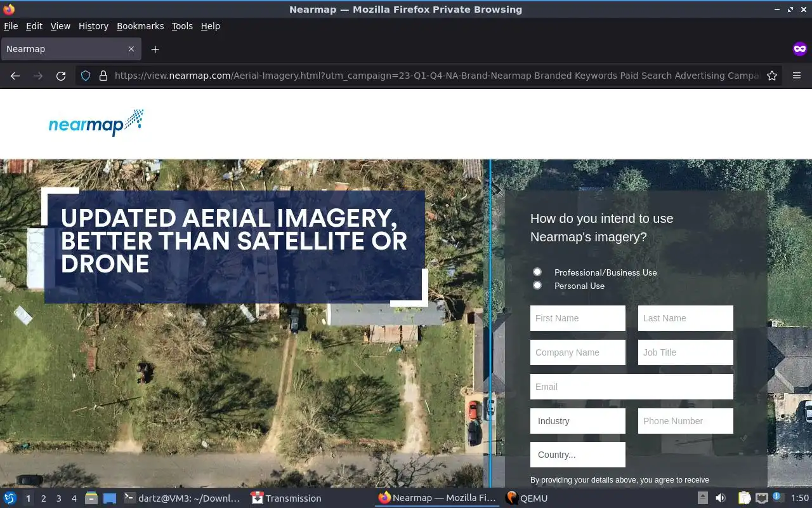Click the Email input field
The image size is (812, 508).
632,387
